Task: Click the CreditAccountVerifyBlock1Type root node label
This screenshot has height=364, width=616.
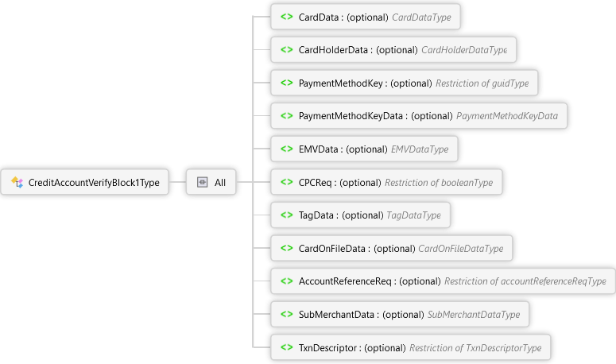Action: click(94, 183)
